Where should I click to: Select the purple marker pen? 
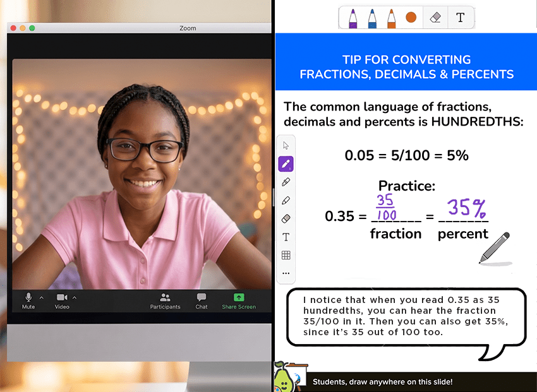click(x=353, y=18)
